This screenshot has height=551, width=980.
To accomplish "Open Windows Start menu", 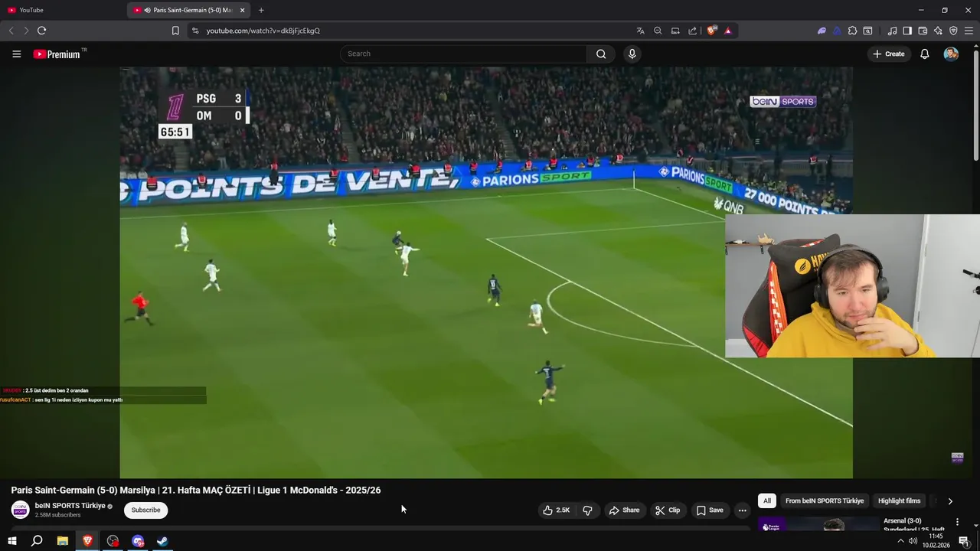I will [x=11, y=541].
